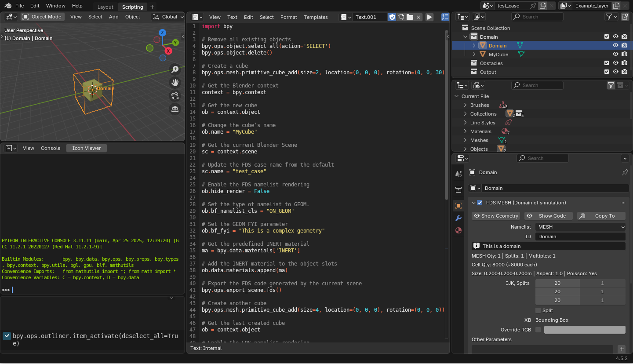Open the Scene properties tab icon
Image resolution: width=633 pixels, height=364 pixels.
point(458,174)
